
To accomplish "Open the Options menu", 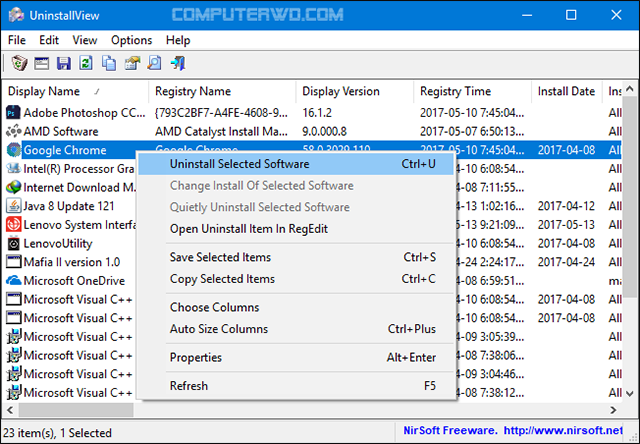I will (x=131, y=40).
